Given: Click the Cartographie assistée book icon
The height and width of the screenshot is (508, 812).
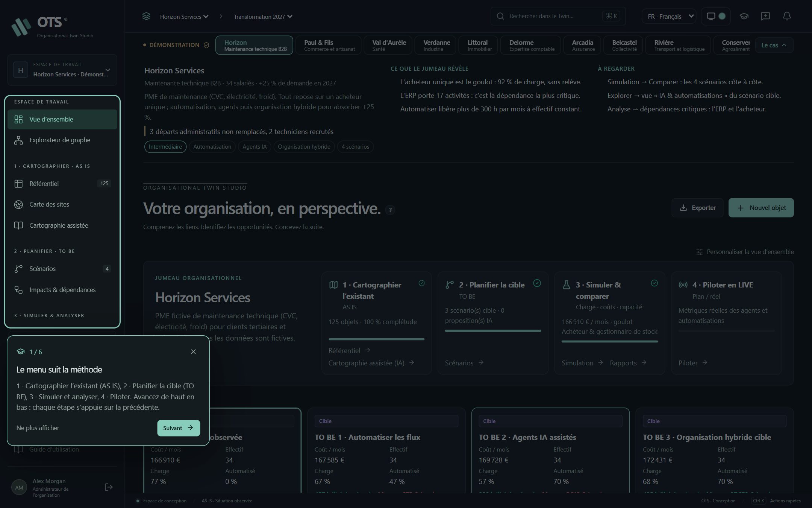Looking at the screenshot, I should point(18,225).
